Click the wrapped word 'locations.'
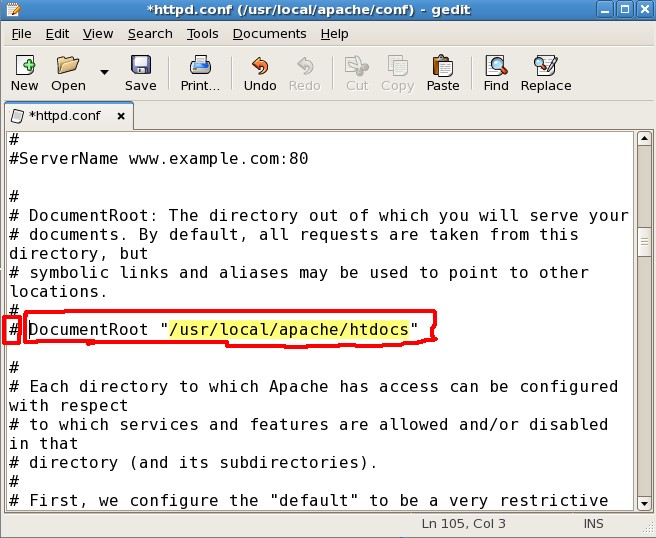Screen dimensions: 656x538 pos(59,292)
